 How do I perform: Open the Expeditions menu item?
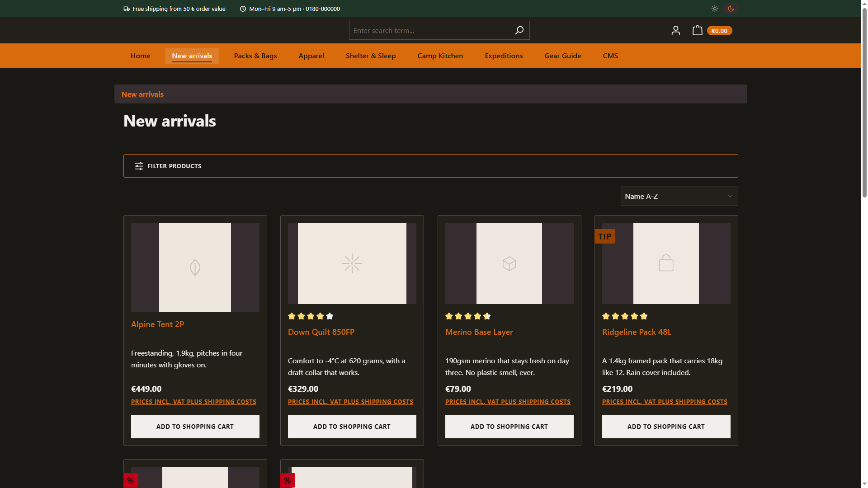pos(504,56)
